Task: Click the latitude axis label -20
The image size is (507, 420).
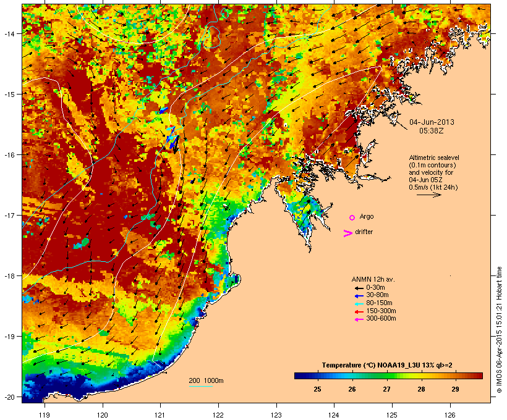Action: click(x=9, y=397)
